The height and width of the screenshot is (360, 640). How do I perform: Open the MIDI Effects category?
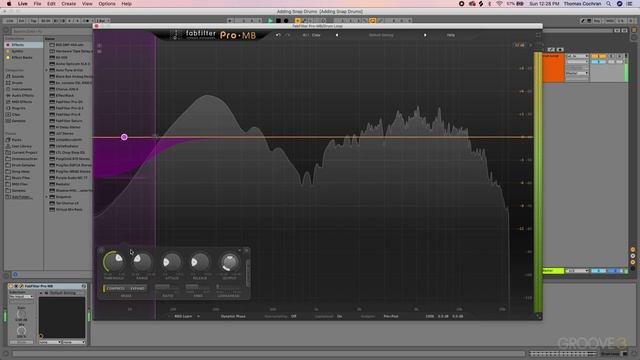(22, 102)
